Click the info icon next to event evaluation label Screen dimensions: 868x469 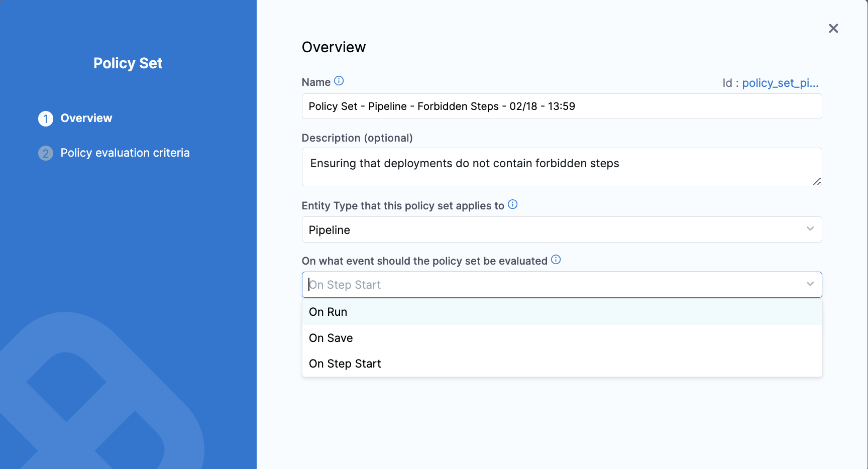556,260
